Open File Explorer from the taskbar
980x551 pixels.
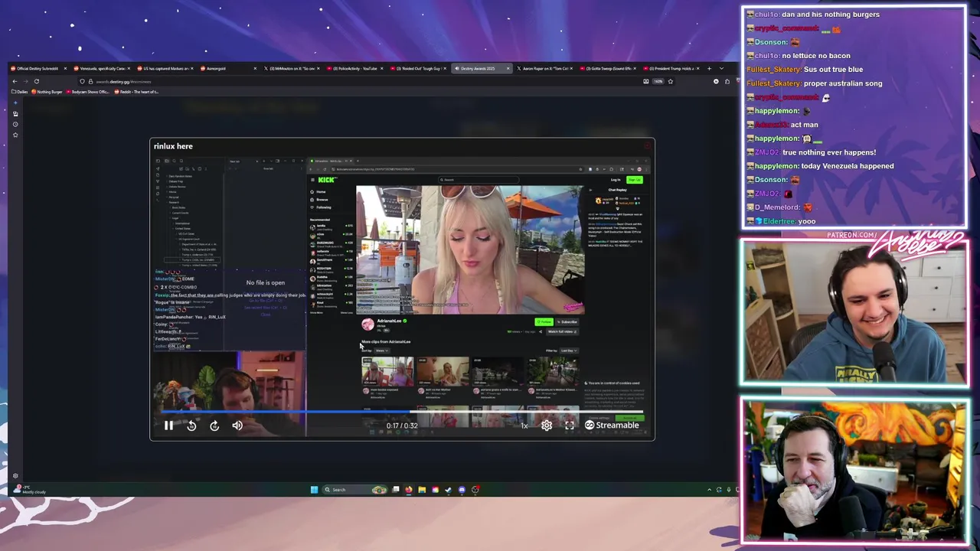[x=422, y=490]
